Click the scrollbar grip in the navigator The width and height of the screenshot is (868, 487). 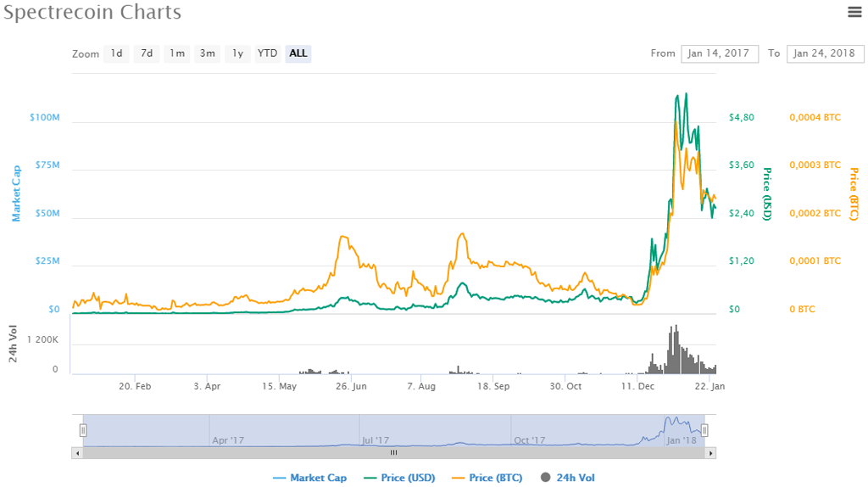click(393, 453)
